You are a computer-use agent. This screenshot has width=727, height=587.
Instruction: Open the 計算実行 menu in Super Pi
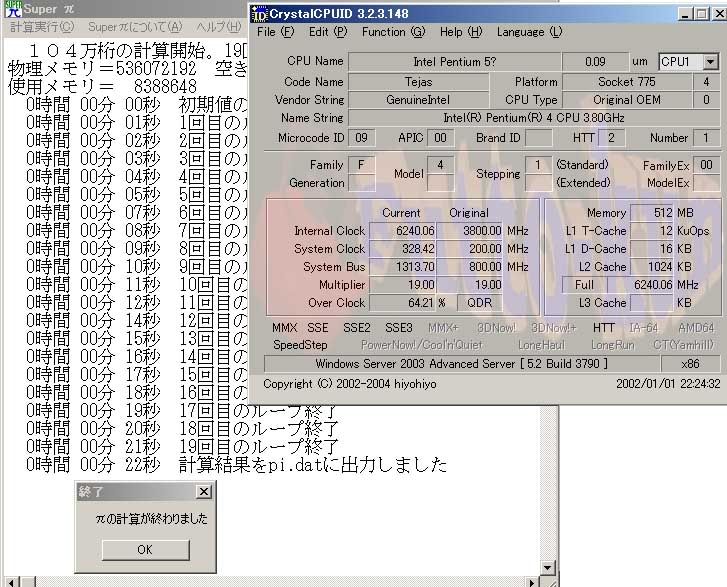coord(42,27)
